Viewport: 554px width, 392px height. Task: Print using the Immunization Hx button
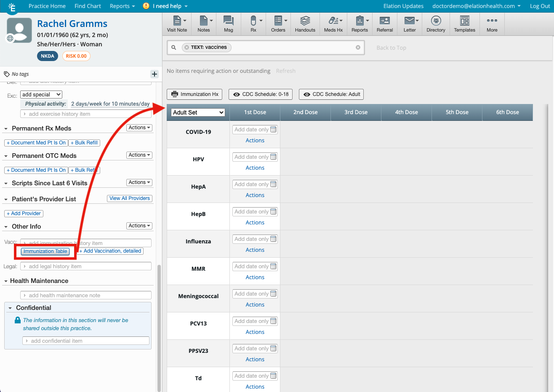point(195,94)
